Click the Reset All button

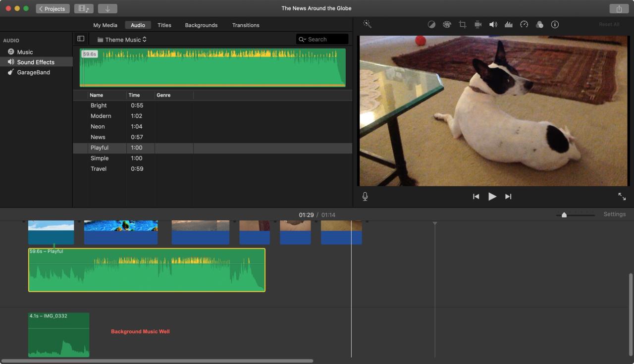[x=609, y=24]
